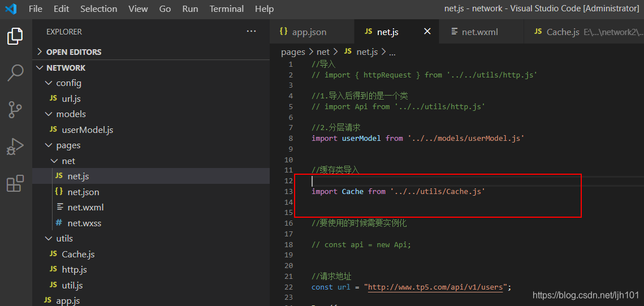Click JS icon in breadcrumb bar

pos(348,51)
